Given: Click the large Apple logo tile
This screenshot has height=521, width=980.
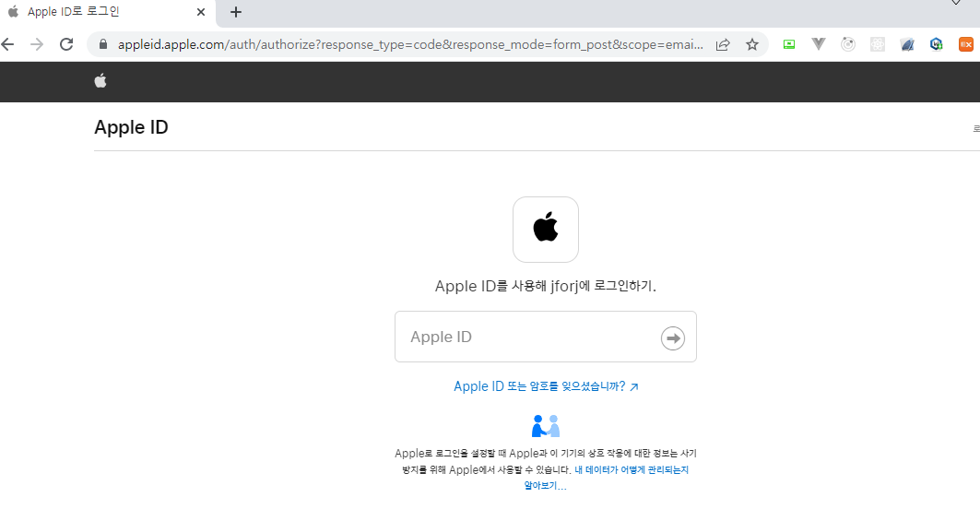Looking at the screenshot, I should tap(546, 230).
